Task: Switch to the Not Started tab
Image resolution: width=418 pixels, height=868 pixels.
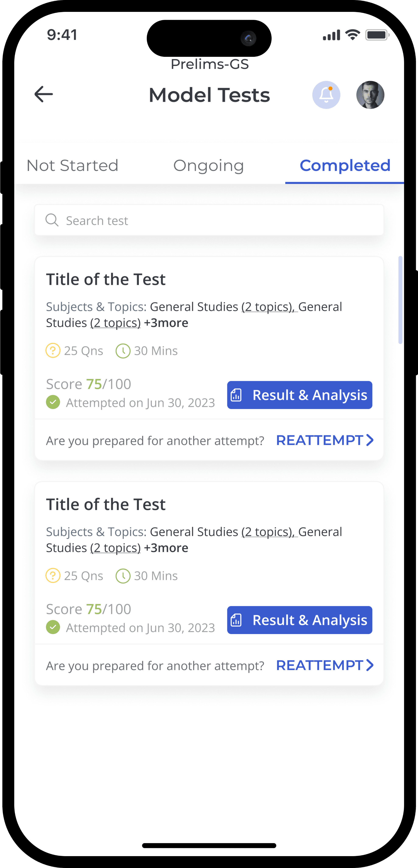Action: 73,166
